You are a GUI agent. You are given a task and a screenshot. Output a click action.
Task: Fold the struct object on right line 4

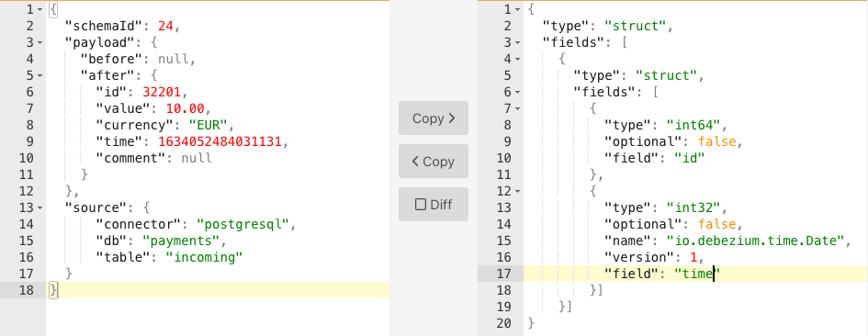pyautogui.click(x=517, y=60)
